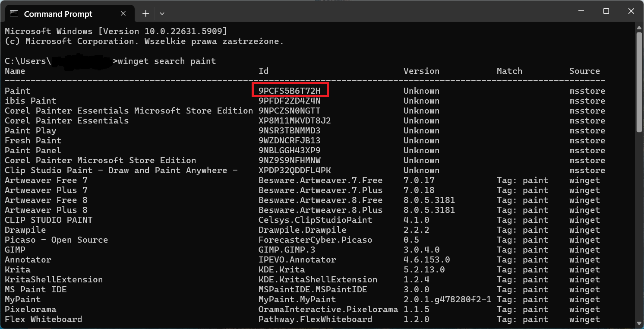Screen dimensions: 644x329
Task: Click the Match column header
Action: (510, 71)
